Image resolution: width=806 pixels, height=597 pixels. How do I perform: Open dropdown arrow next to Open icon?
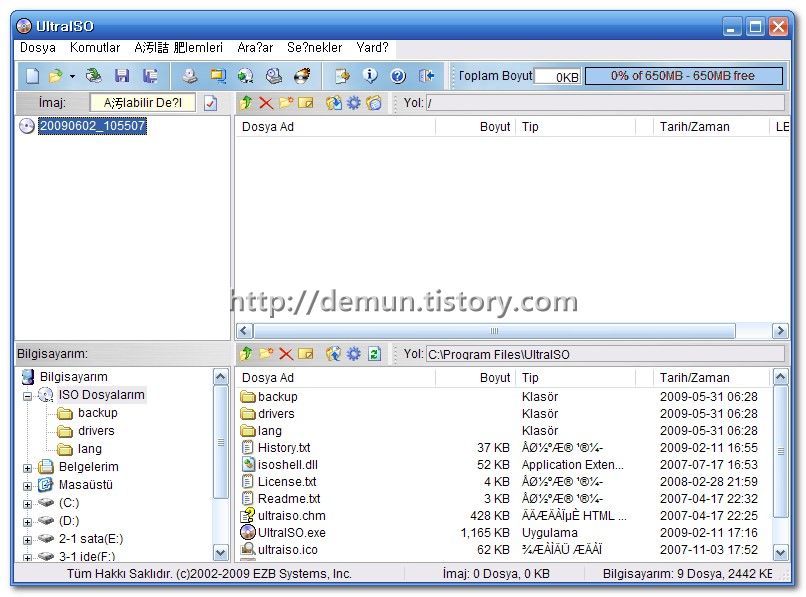pos(72,76)
